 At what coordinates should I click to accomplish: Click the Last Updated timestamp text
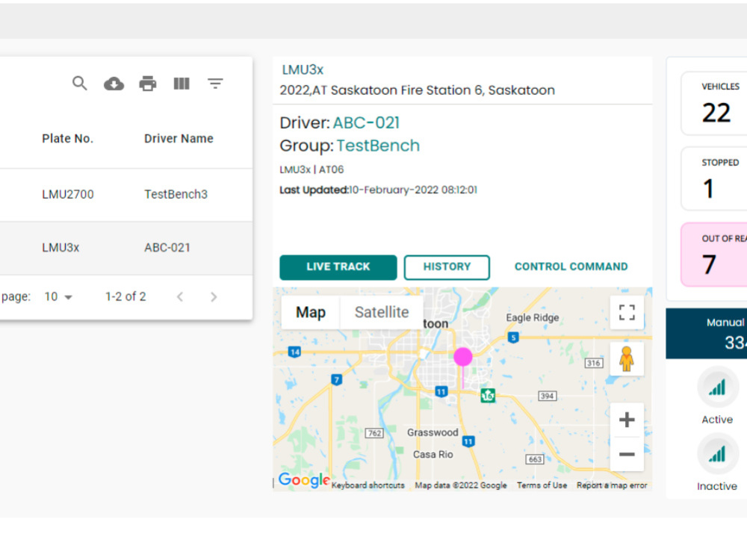(378, 190)
